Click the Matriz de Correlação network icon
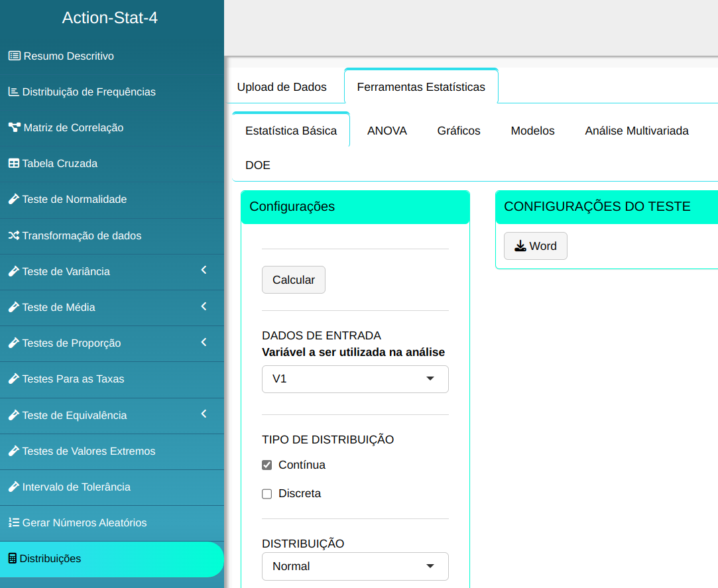The width and height of the screenshot is (718, 588). [x=14, y=128]
